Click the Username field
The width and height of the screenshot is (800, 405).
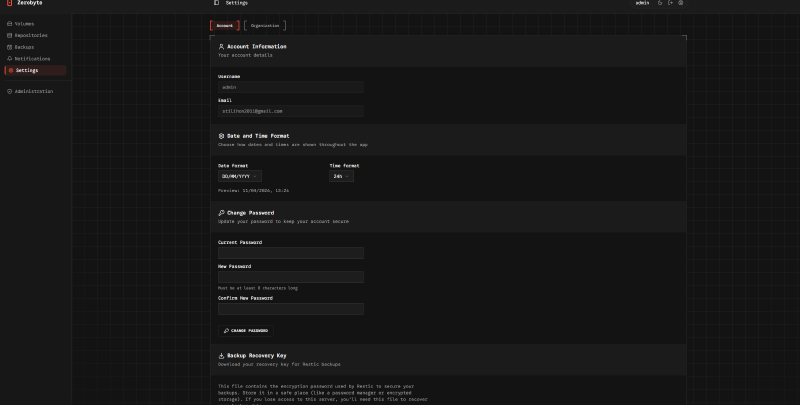tap(291, 87)
